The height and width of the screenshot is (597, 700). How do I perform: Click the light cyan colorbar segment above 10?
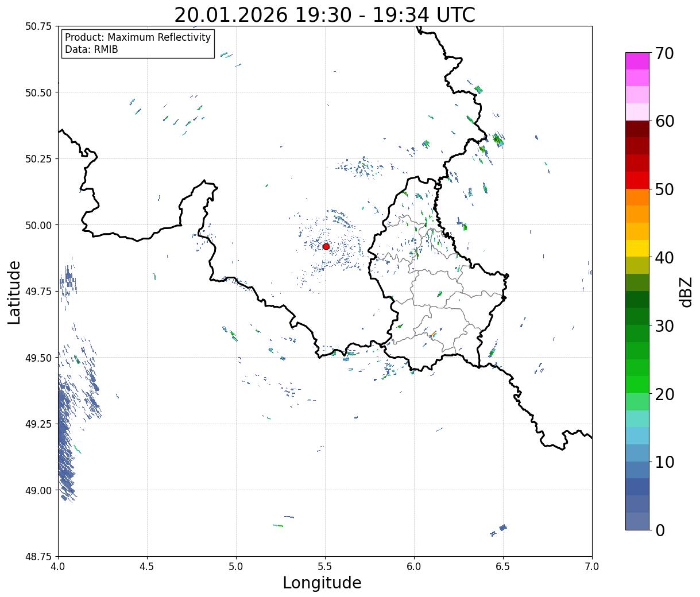(x=637, y=436)
